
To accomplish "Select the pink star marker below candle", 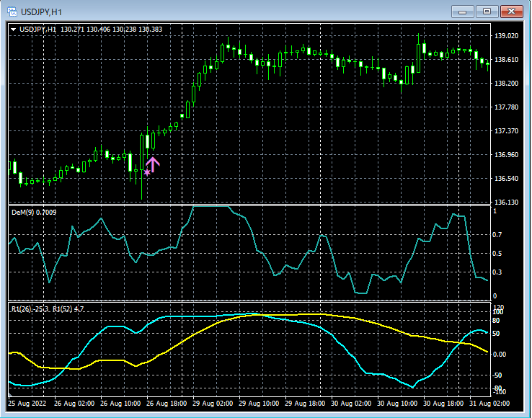I will tap(147, 172).
